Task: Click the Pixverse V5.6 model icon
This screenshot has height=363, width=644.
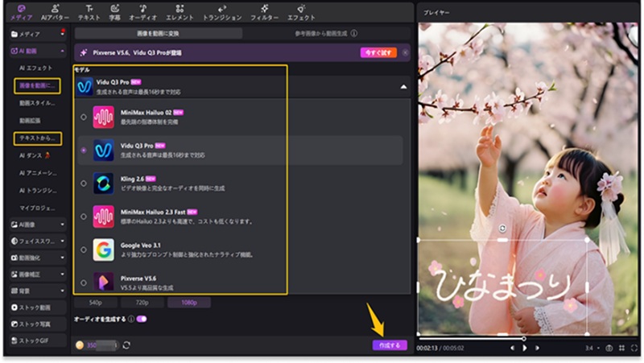Action: (x=104, y=282)
